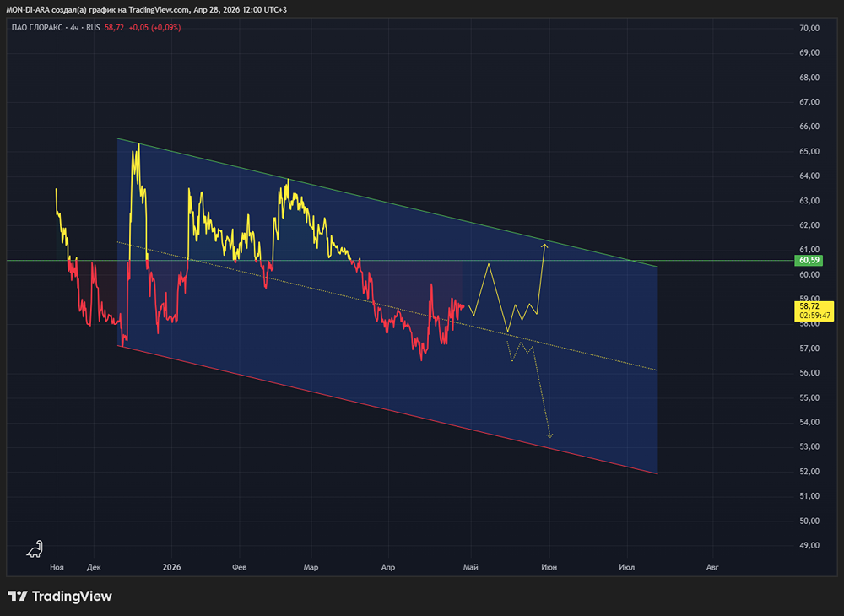Click the 49,00 price axis label
844x616 pixels.
[809, 545]
